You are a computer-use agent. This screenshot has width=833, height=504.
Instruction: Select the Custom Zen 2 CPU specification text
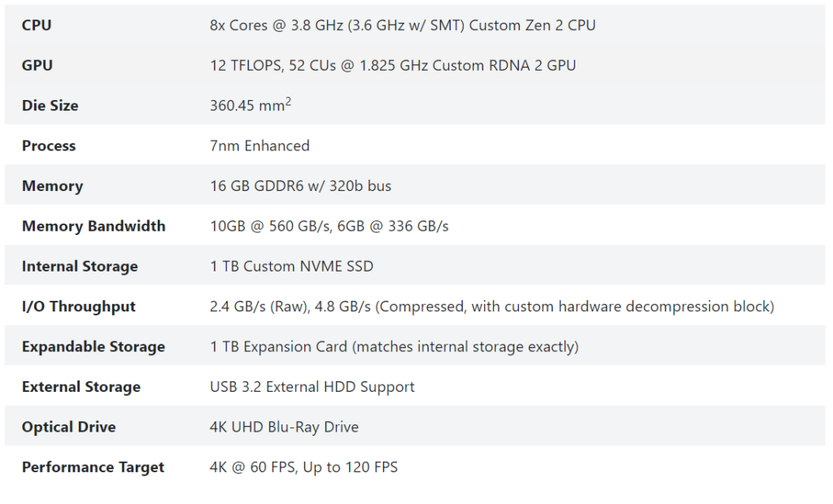point(402,25)
